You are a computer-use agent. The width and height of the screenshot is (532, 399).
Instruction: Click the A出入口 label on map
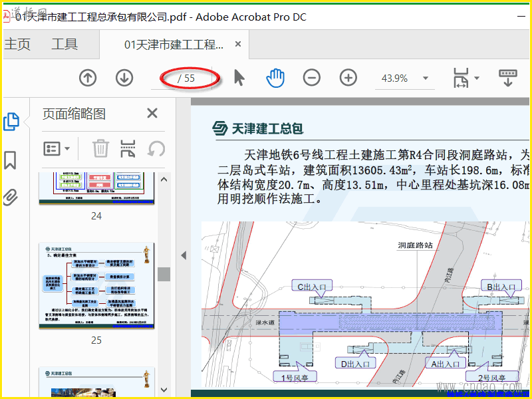click(446, 364)
